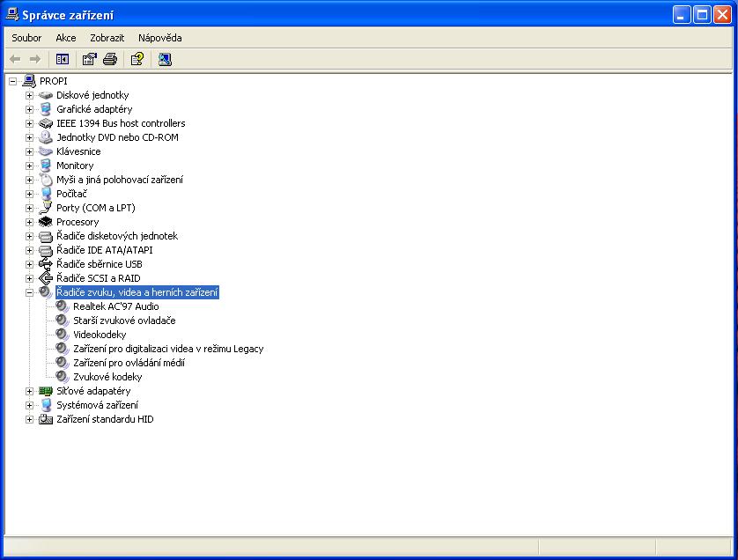The width and height of the screenshot is (738, 560).
Task: Expand Monitory node
Action: click(29, 166)
